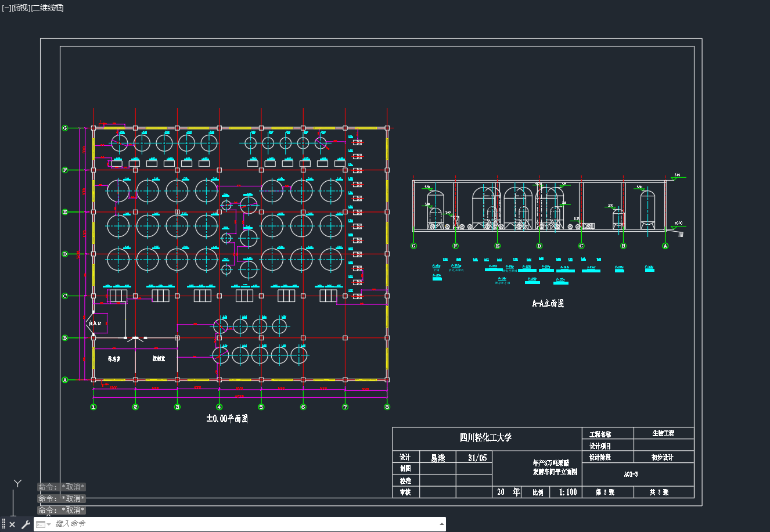Open the [-] viewport controls menu

pyautogui.click(x=6, y=8)
